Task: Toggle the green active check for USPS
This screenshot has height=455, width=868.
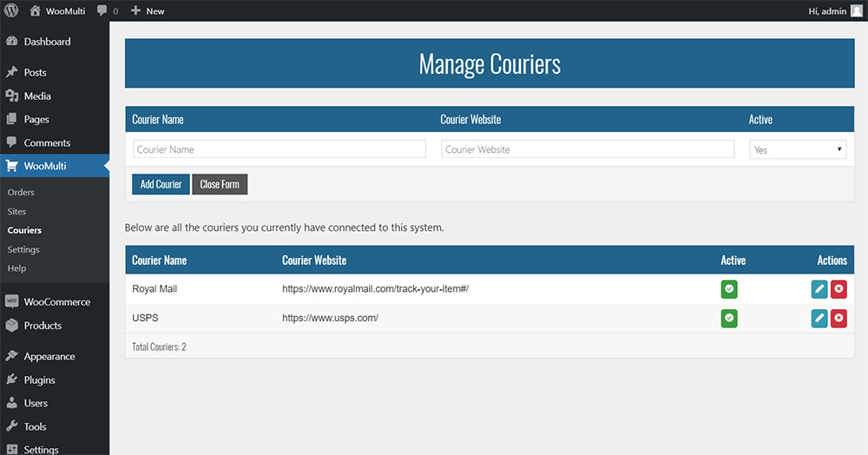Action: [x=729, y=319]
